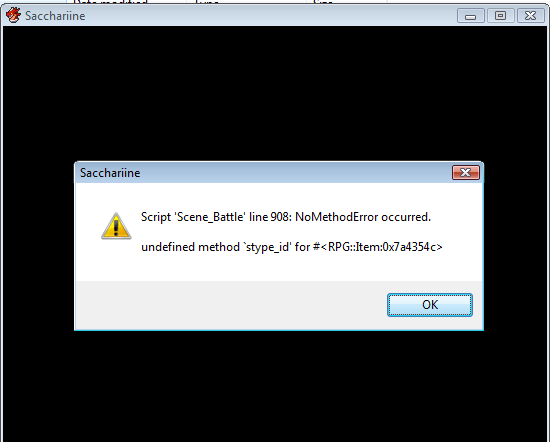Image resolution: width=550 pixels, height=442 pixels.
Task: Maximize the Sacchariine game window
Action: (501, 16)
